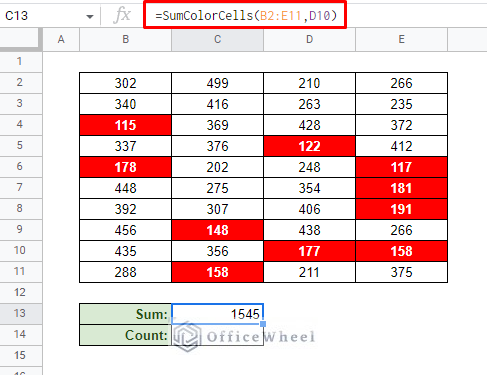The height and width of the screenshot is (375, 487).
Task: Click cell containing 412
Action: point(401,146)
